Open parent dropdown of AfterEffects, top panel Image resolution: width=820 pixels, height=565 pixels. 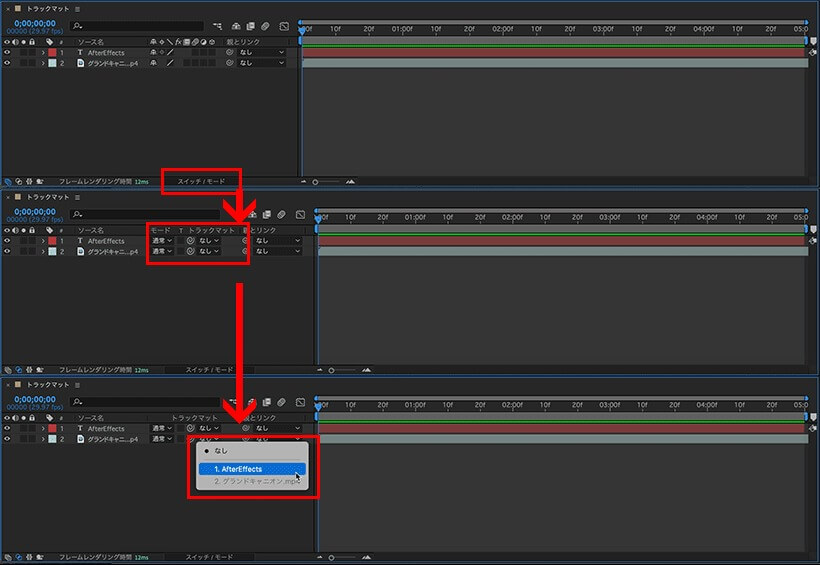(262, 52)
